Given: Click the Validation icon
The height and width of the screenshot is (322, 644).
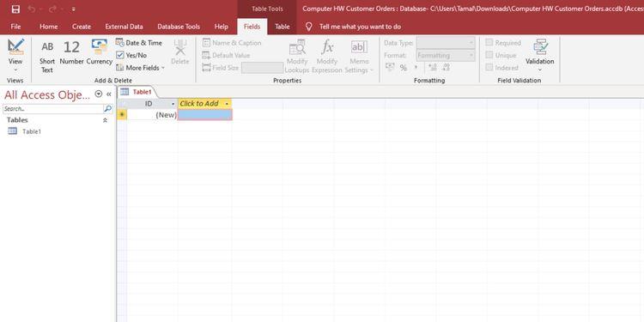Looking at the screenshot, I should [540, 54].
